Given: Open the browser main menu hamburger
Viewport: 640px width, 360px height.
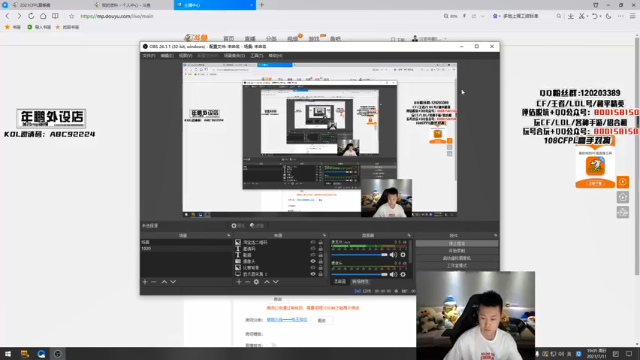Looking at the screenshot, I should click(x=632, y=16).
